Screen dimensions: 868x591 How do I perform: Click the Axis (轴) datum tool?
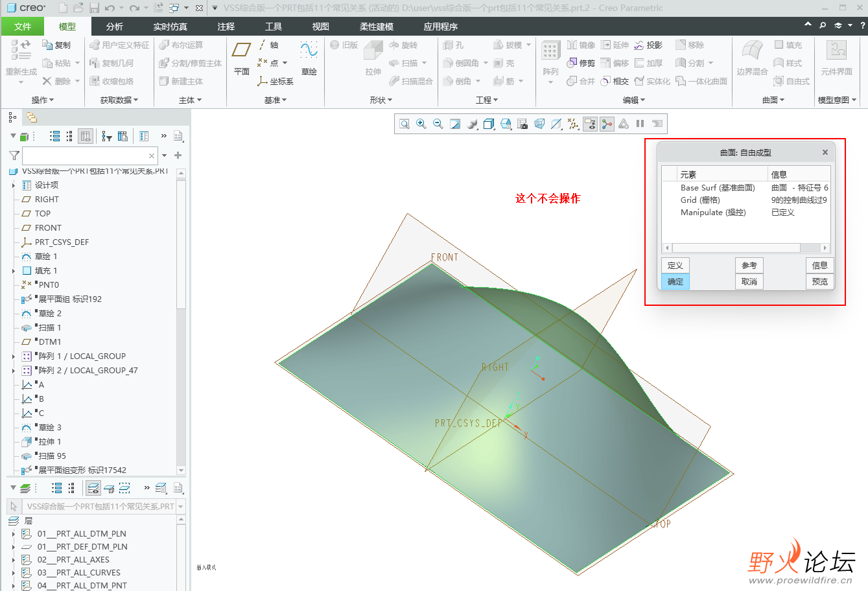coord(268,45)
